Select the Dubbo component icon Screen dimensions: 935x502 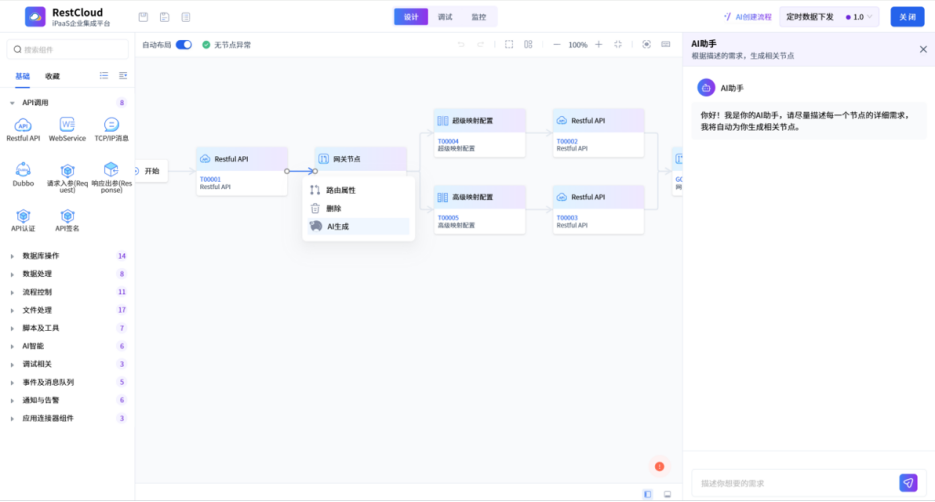click(23, 169)
